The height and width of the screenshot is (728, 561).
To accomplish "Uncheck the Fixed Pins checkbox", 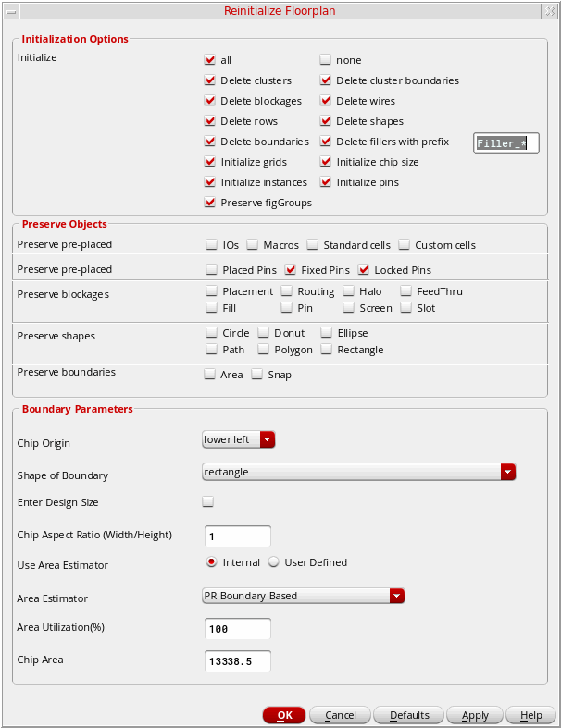I will (x=291, y=270).
